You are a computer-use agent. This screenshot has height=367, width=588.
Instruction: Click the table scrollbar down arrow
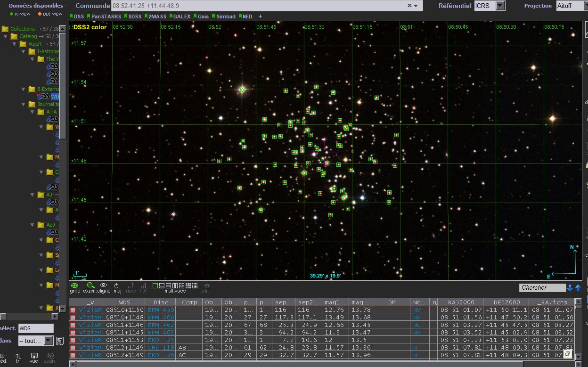pos(578,357)
